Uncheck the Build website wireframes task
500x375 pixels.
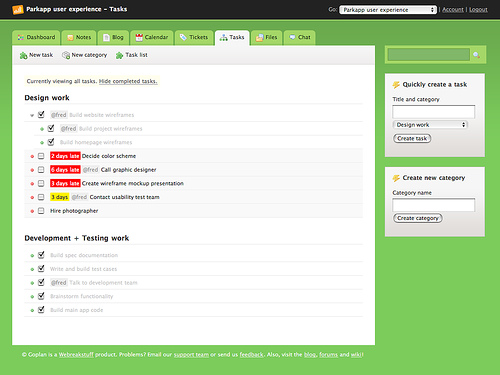(41, 115)
